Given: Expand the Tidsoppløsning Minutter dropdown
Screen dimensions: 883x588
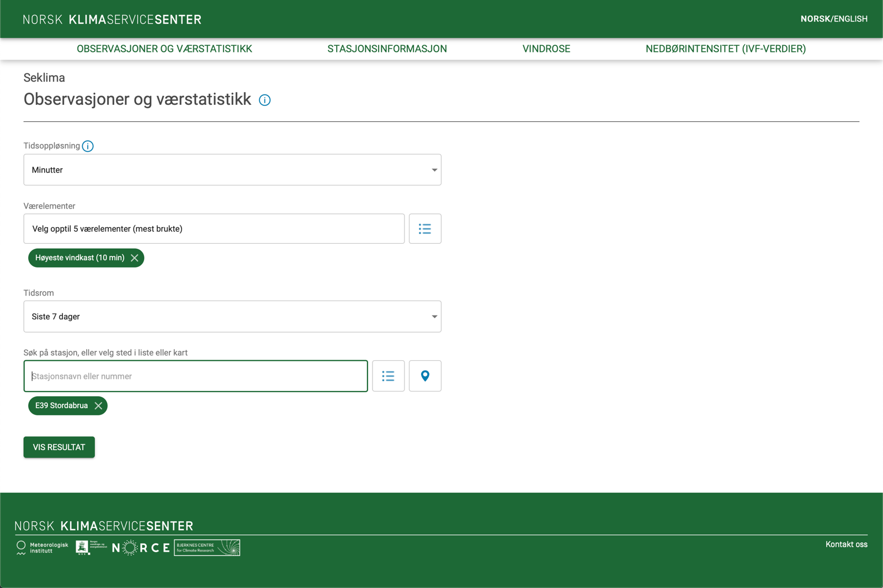Looking at the screenshot, I should tap(232, 170).
